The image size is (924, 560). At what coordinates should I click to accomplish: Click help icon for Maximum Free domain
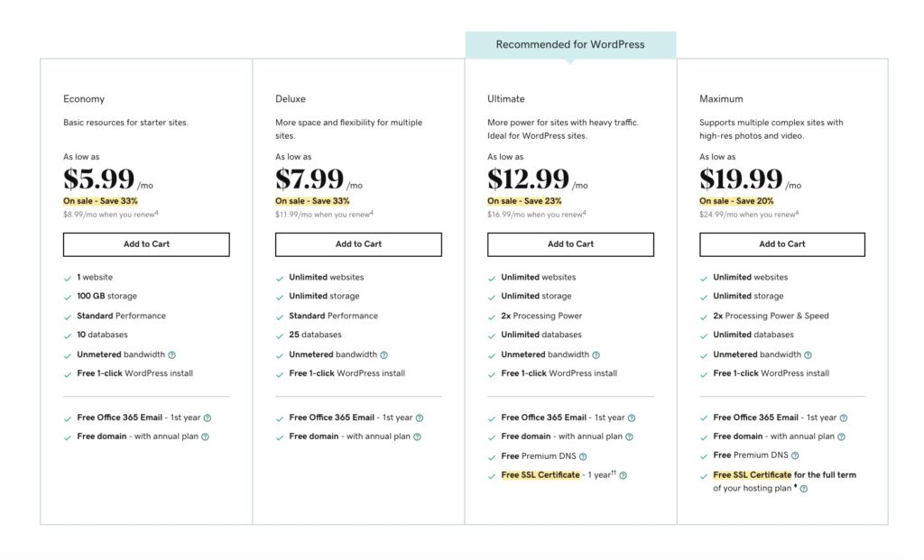(x=841, y=437)
